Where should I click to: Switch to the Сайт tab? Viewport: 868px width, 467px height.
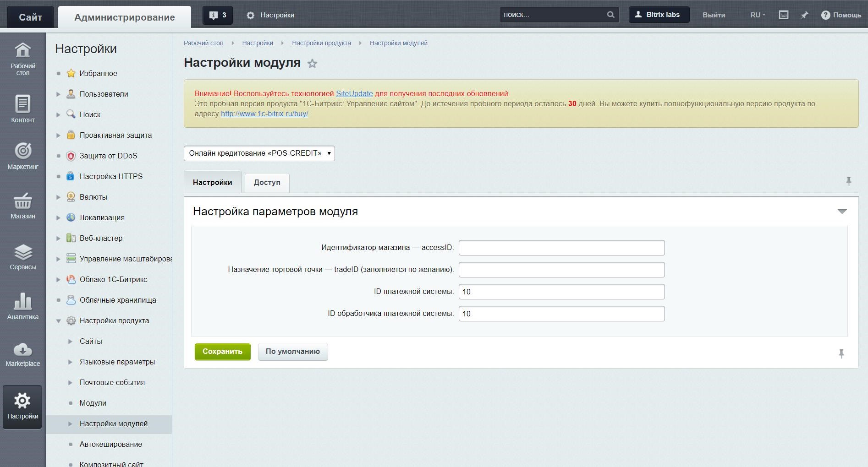point(30,17)
